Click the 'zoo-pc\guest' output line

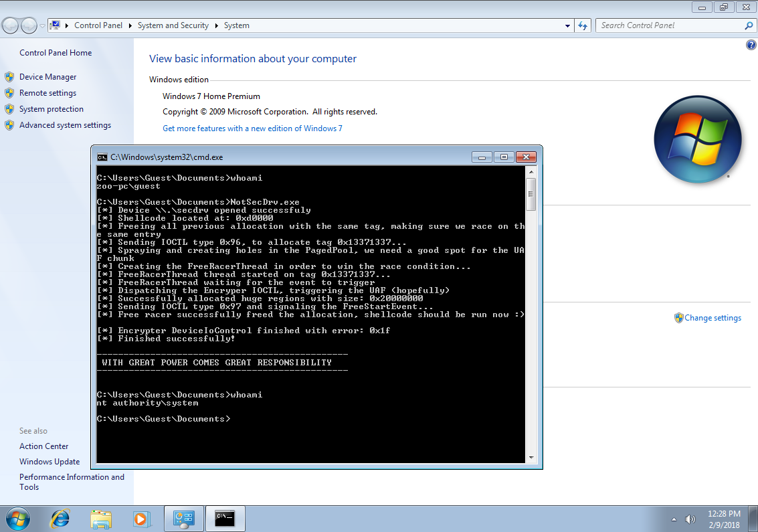coord(128,186)
